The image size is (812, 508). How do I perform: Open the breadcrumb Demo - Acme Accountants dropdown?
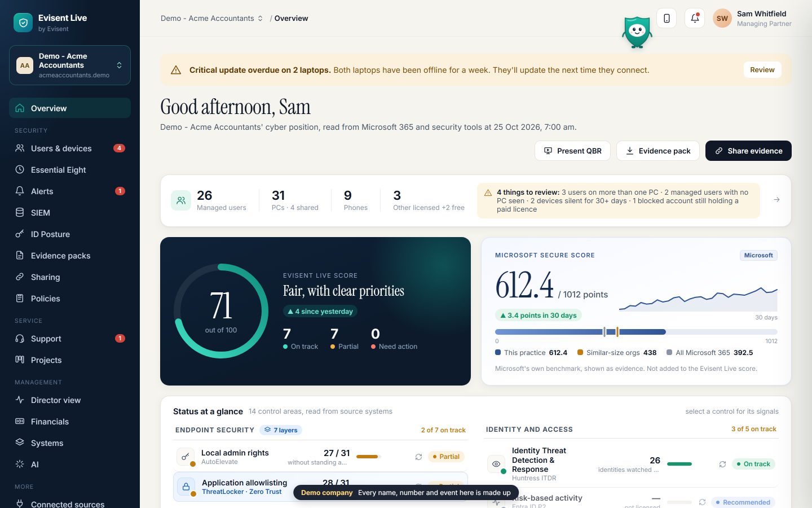pos(211,18)
